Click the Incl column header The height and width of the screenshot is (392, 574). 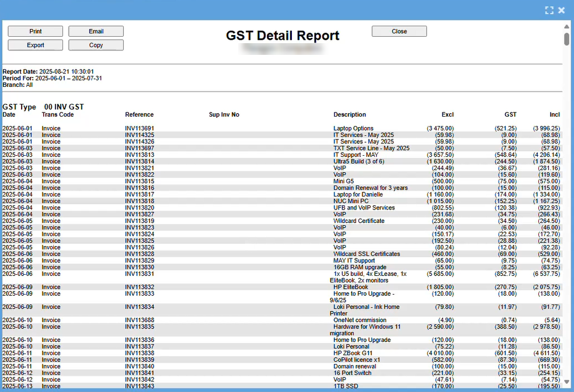(554, 115)
